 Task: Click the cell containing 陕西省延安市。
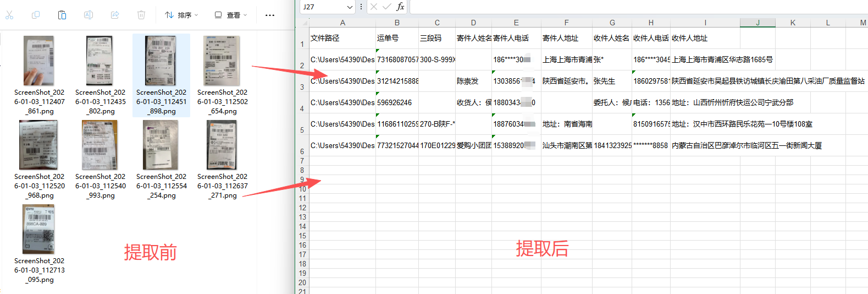567,81
